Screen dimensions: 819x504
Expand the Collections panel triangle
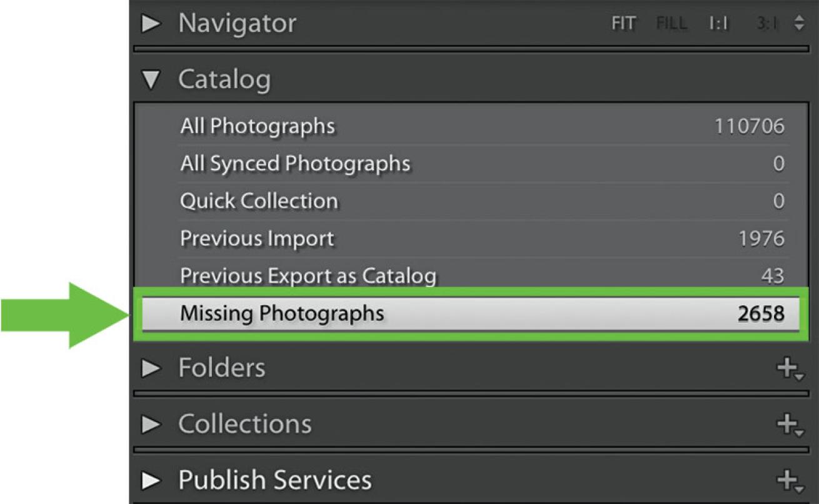point(151,425)
